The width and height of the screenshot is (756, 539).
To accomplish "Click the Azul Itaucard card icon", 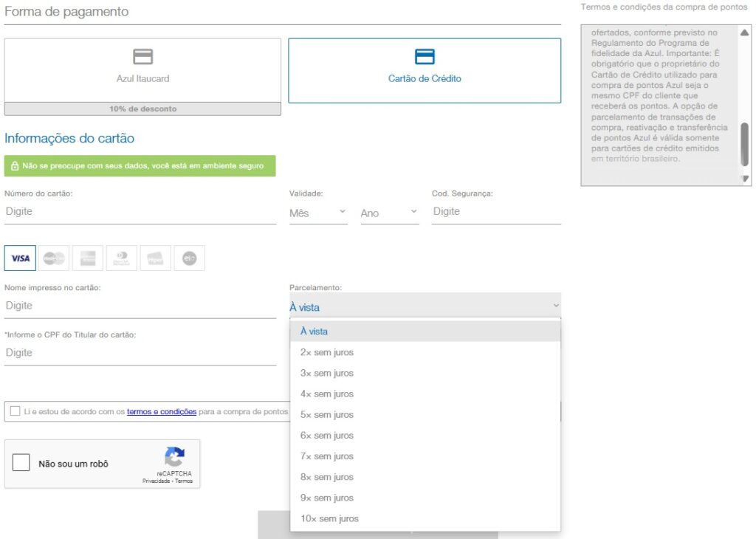I will pos(142,56).
